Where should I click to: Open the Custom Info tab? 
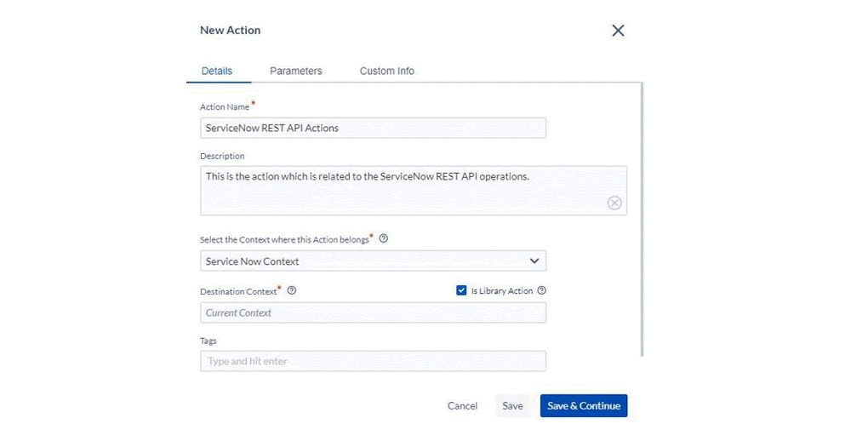pos(387,71)
